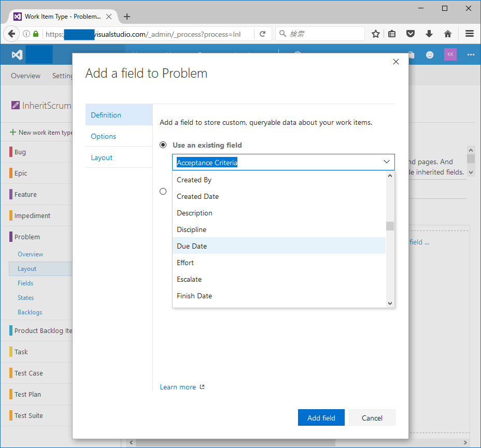Switch to the Options tab
The height and width of the screenshot is (448, 481).
119,136
